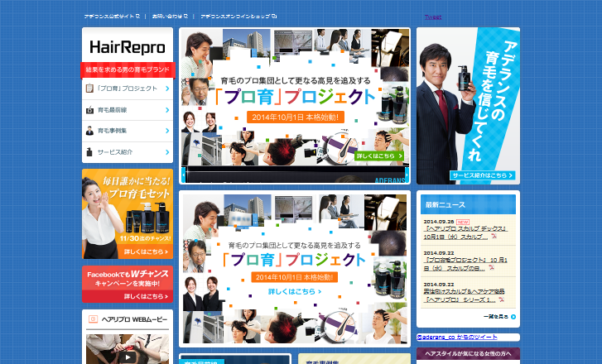Open the 一覧を見る news list link
Viewport: 602px width, 364px height.
click(x=496, y=317)
